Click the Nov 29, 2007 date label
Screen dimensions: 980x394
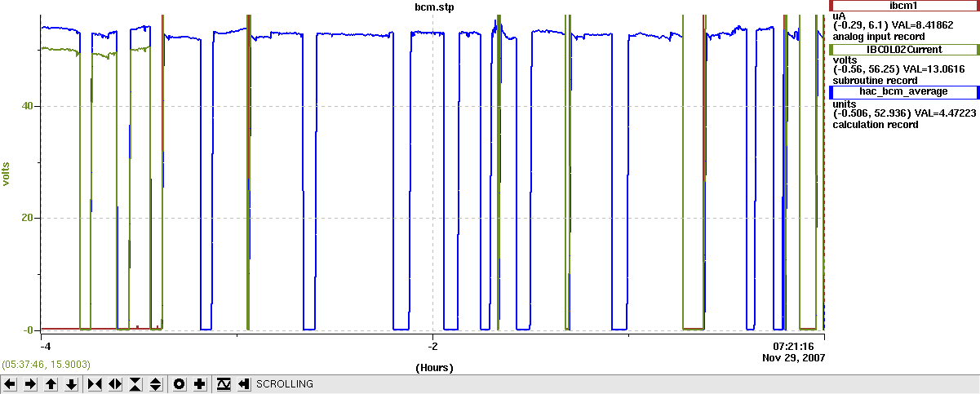(794, 357)
